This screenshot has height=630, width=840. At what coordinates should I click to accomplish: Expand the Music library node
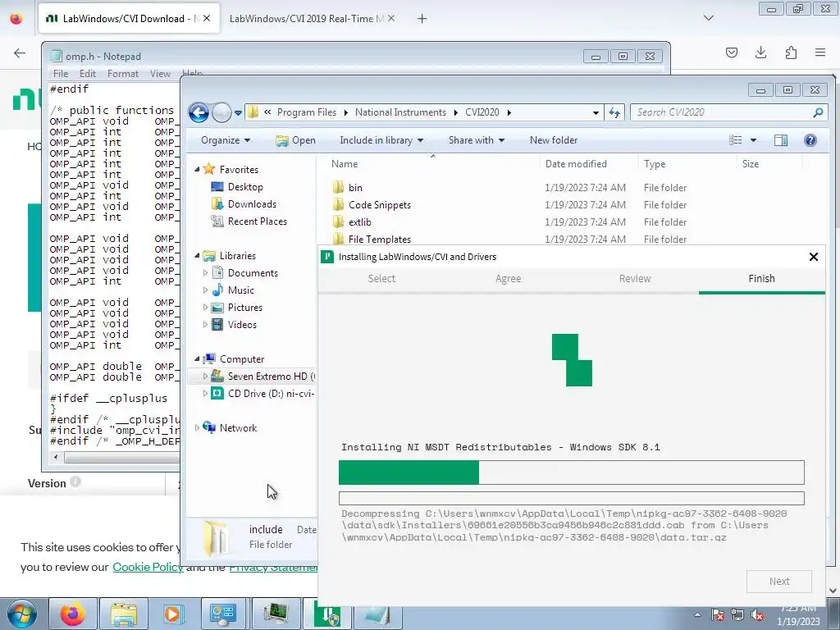205,290
